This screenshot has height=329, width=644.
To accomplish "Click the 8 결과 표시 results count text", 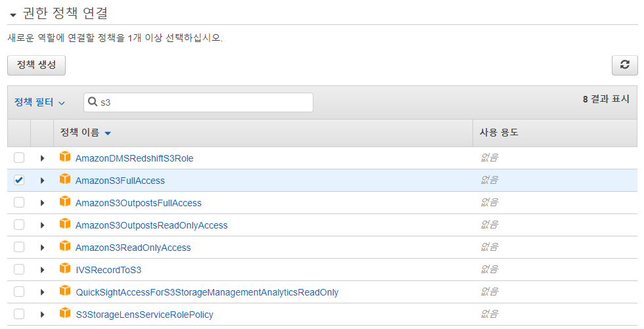I will click(x=606, y=99).
